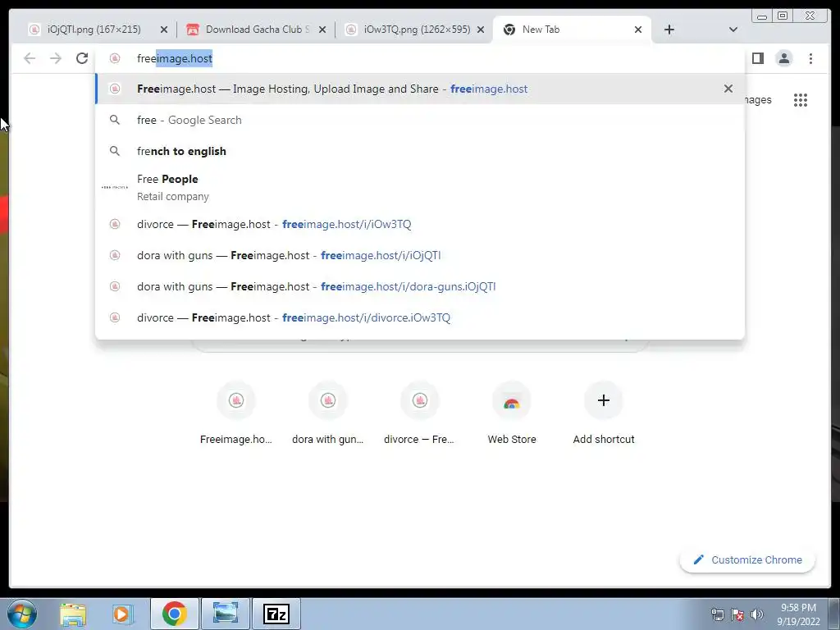
Task: Open the profile avatar icon
Action: point(783,58)
